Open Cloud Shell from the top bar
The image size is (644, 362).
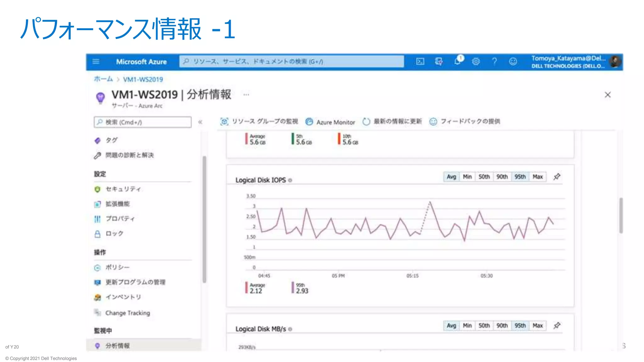(x=420, y=62)
